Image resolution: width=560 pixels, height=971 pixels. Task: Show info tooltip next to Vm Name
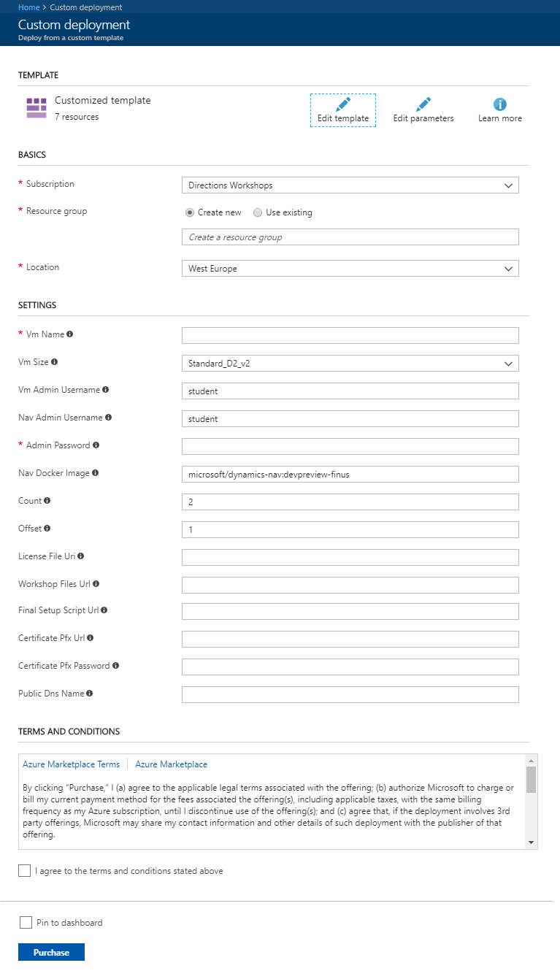(70, 334)
